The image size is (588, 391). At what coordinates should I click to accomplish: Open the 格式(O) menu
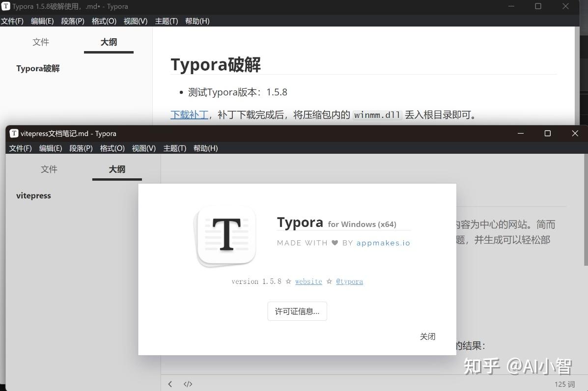112,148
